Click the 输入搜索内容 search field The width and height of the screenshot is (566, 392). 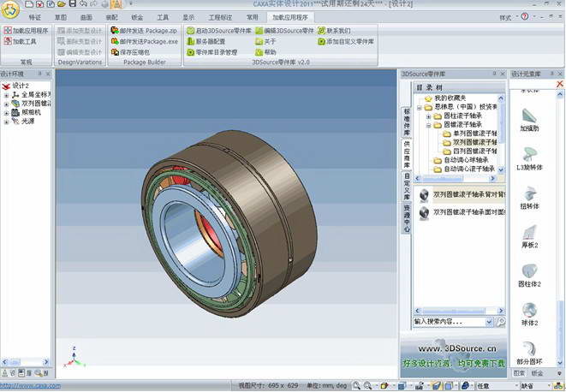[450, 321]
